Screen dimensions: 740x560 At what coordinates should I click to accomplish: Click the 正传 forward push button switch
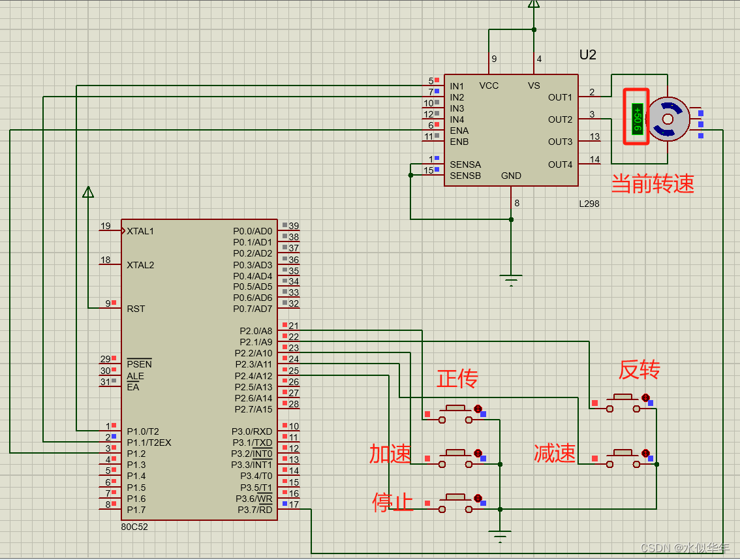(x=455, y=414)
